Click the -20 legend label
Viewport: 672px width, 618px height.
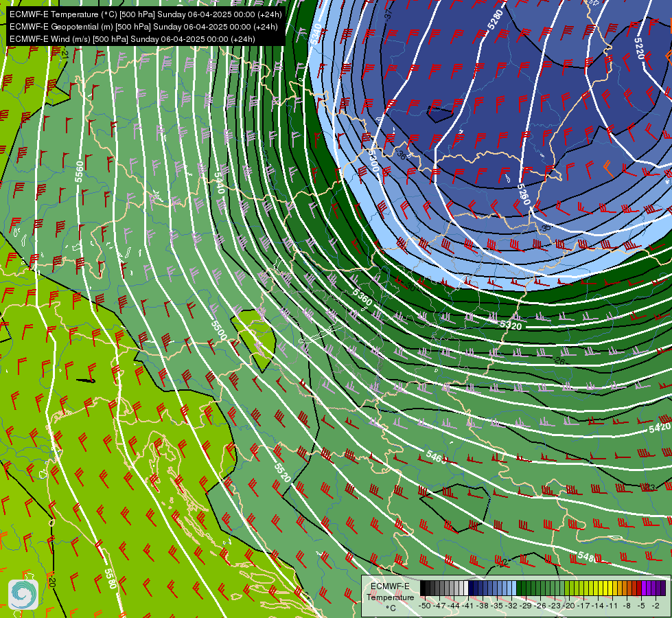569,606
